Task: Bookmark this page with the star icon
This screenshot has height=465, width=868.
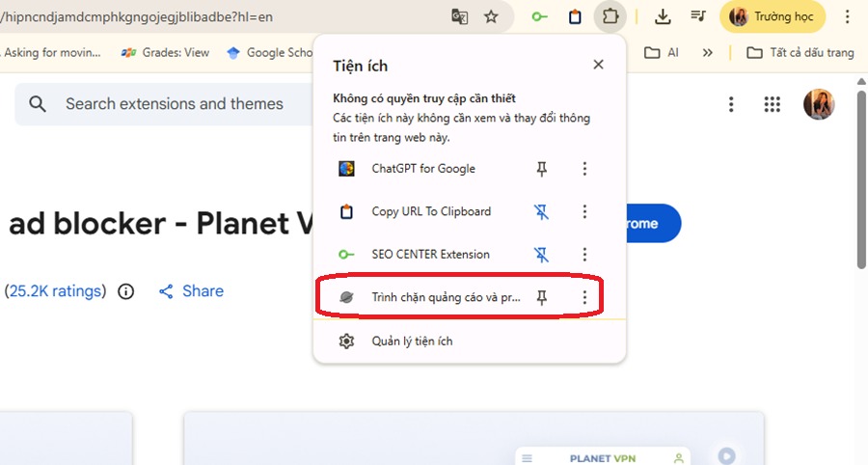Action: point(491,16)
